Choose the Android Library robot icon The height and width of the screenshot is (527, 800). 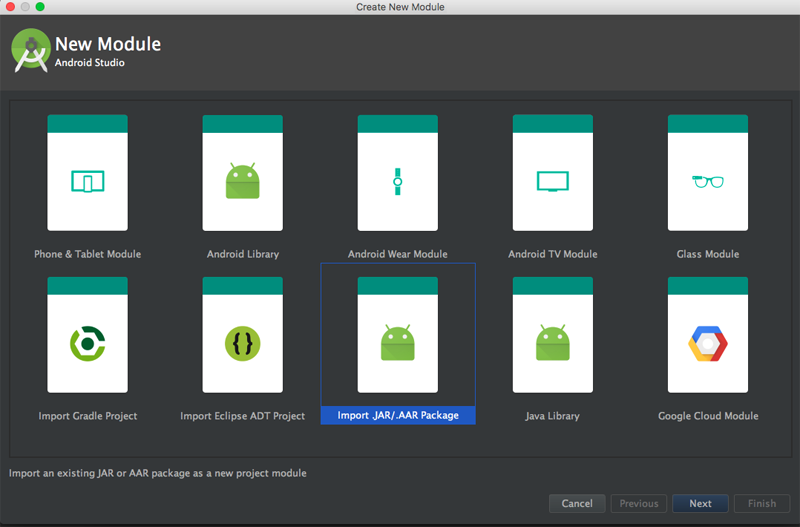tap(242, 181)
